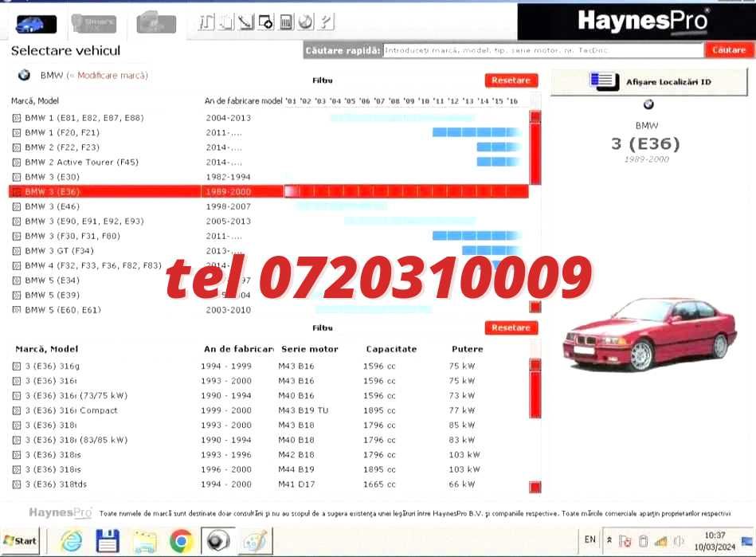Click the active HaynesPro taskbar button
The image size is (756, 557).
218,541
